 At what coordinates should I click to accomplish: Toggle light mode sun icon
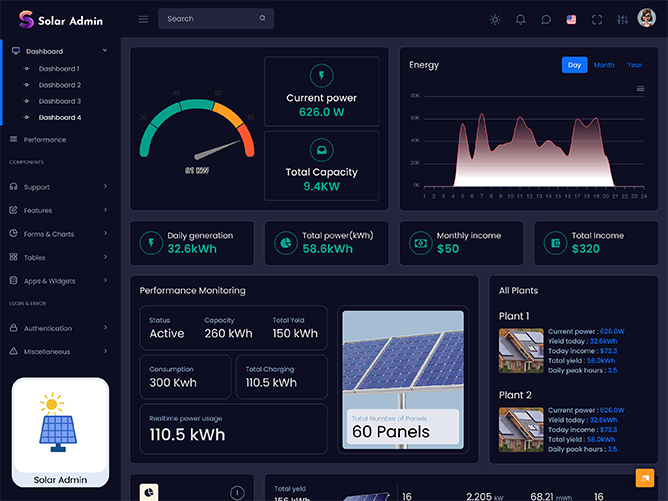coord(494,19)
